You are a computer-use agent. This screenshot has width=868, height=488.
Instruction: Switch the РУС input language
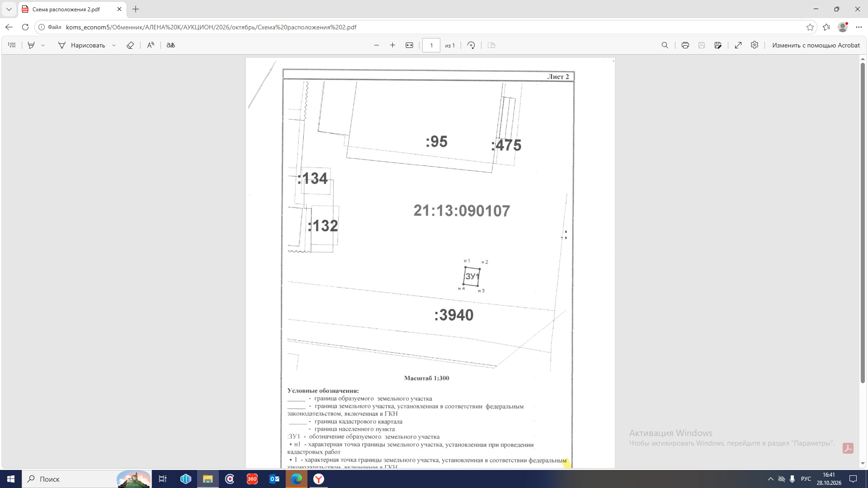806,479
